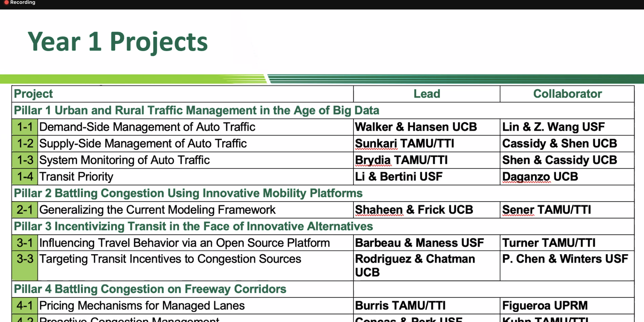Click project number 3-3 cell
The image size is (644, 322).
pyautogui.click(x=25, y=266)
